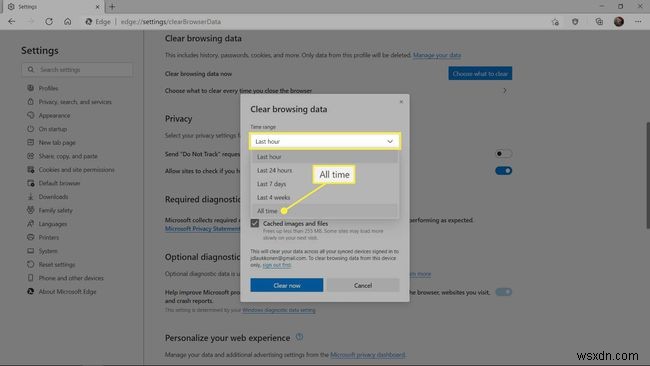This screenshot has width=650, height=366.
Task: Close the Settings tab
Action: [x=97, y=7]
